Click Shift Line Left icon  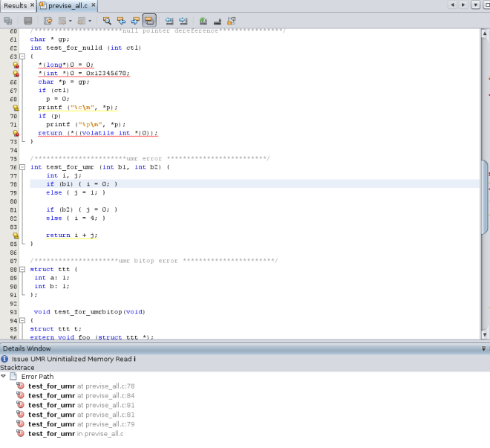[169, 21]
